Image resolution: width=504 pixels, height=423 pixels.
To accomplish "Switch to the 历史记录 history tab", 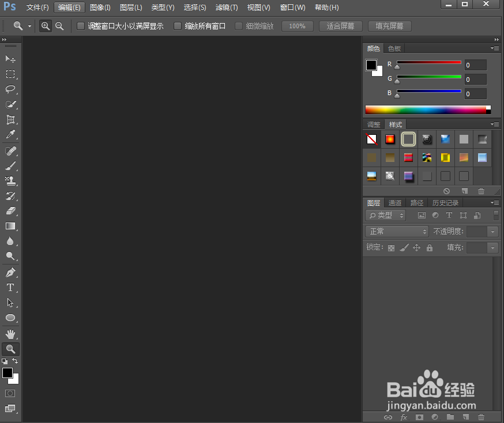I will (445, 203).
